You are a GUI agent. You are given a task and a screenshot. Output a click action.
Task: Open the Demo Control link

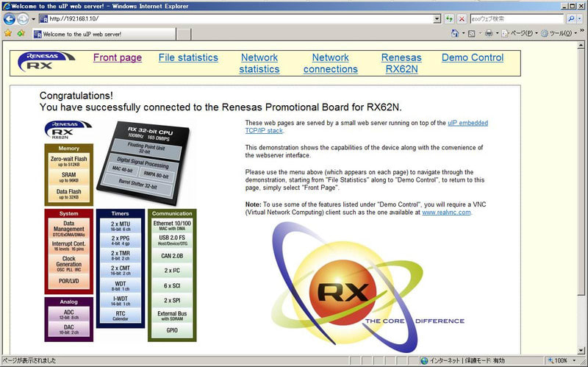coord(473,57)
